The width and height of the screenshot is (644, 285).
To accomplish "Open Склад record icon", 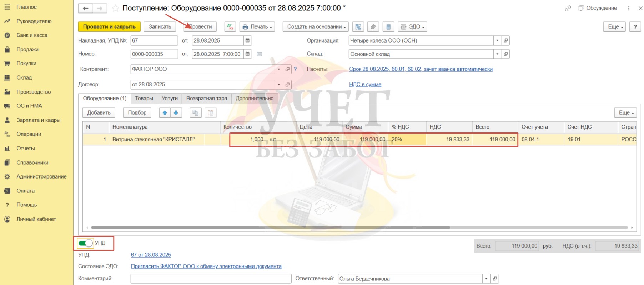I will pyautogui.click(x=505, y=54).
